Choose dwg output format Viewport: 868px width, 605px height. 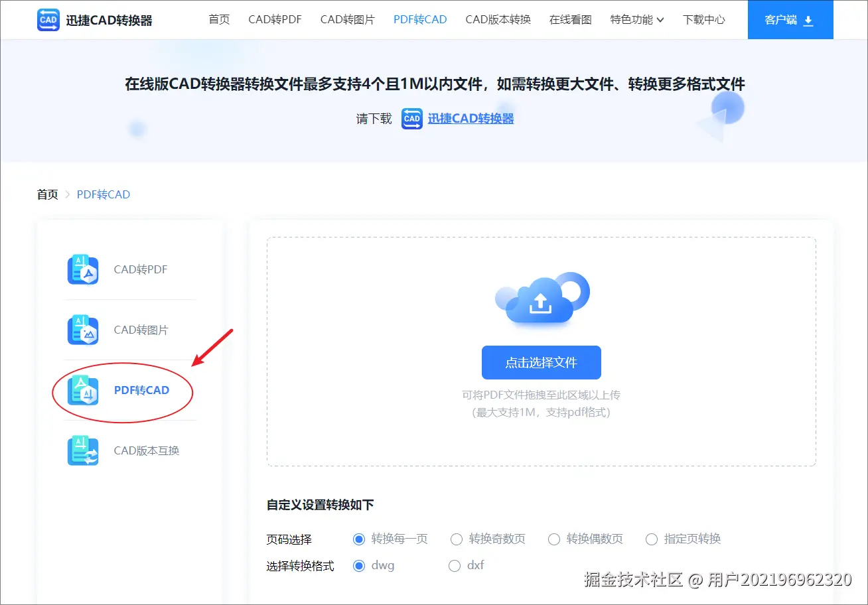(x=359, y=566)
